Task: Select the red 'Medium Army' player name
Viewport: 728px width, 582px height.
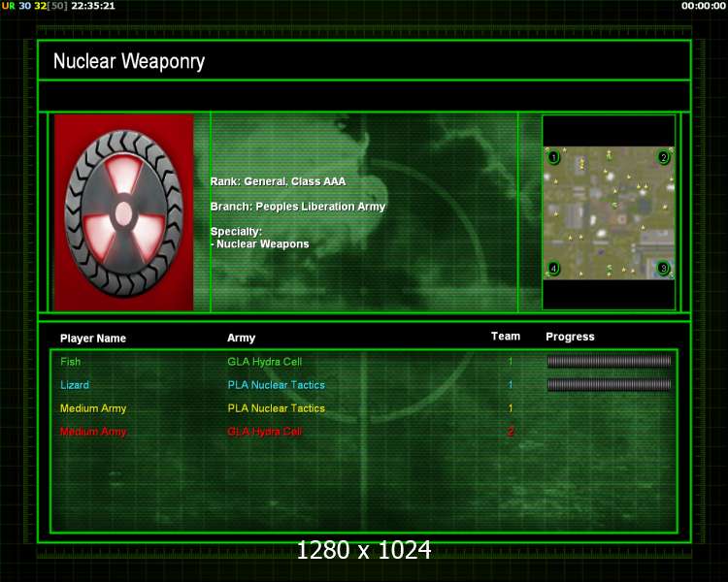Action: tap(93, 432)
